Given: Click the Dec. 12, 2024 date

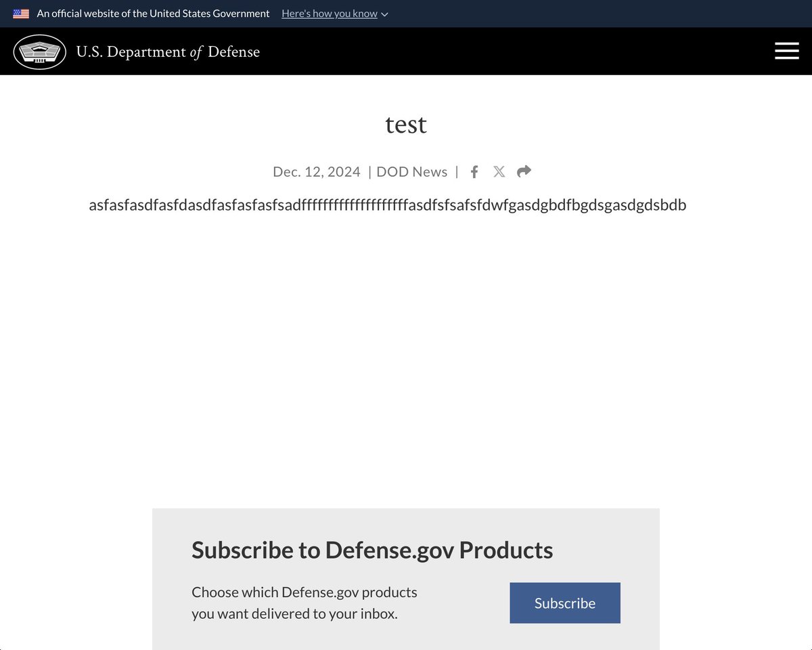Looking at the screenshot, I should pos(317,172).
